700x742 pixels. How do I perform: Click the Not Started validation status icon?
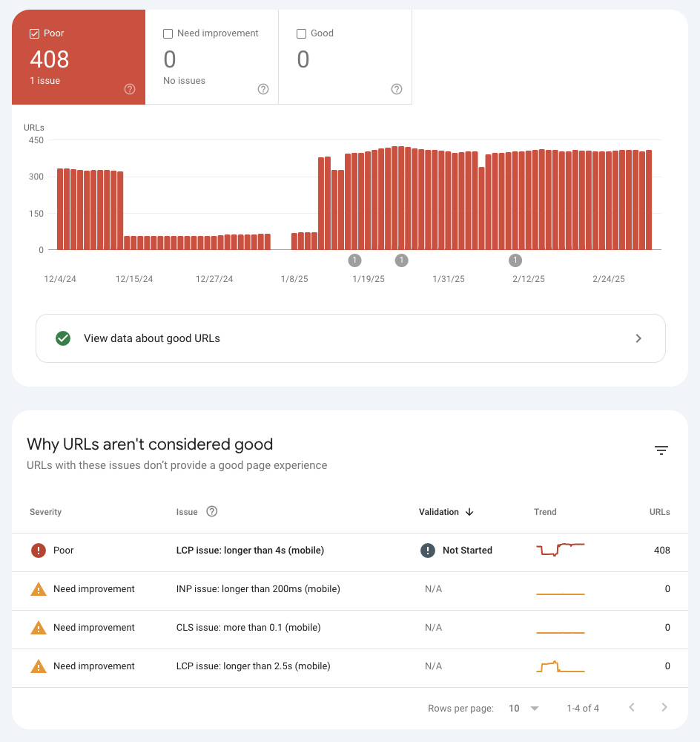pyautogui.click(x=428, y=551)
